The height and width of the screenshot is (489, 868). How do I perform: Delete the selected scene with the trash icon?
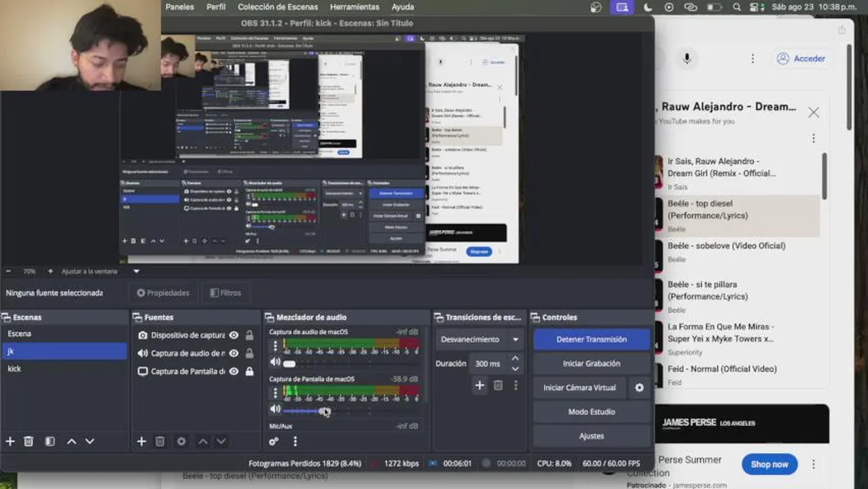[x=29, y=441]
